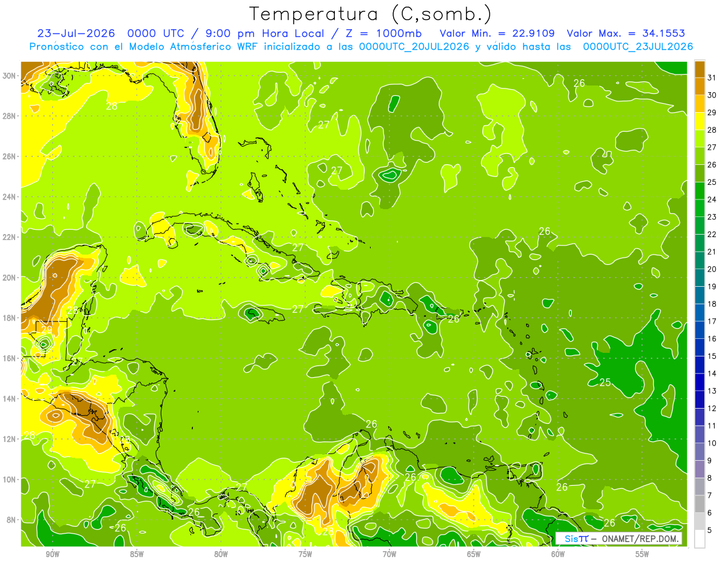The width and height of the screenshot is (728, 562).
Task: Click the 24N latitude label
Action: point(10,196)
